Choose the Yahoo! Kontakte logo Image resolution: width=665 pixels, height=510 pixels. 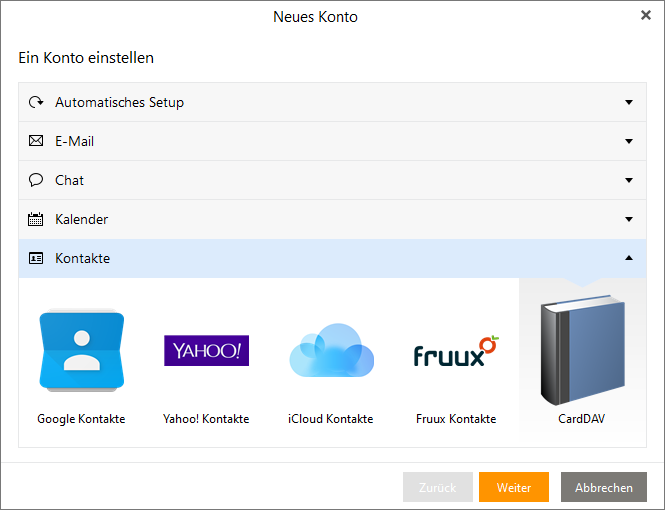click(206, 351)
